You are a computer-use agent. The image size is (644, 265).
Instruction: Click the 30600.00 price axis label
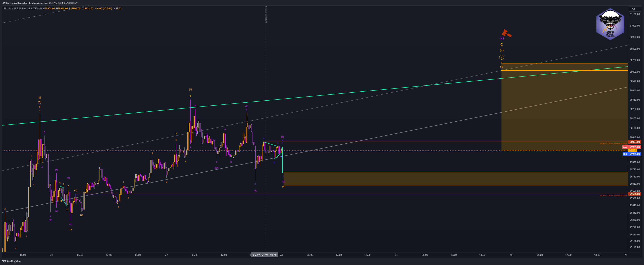(635, 72)
